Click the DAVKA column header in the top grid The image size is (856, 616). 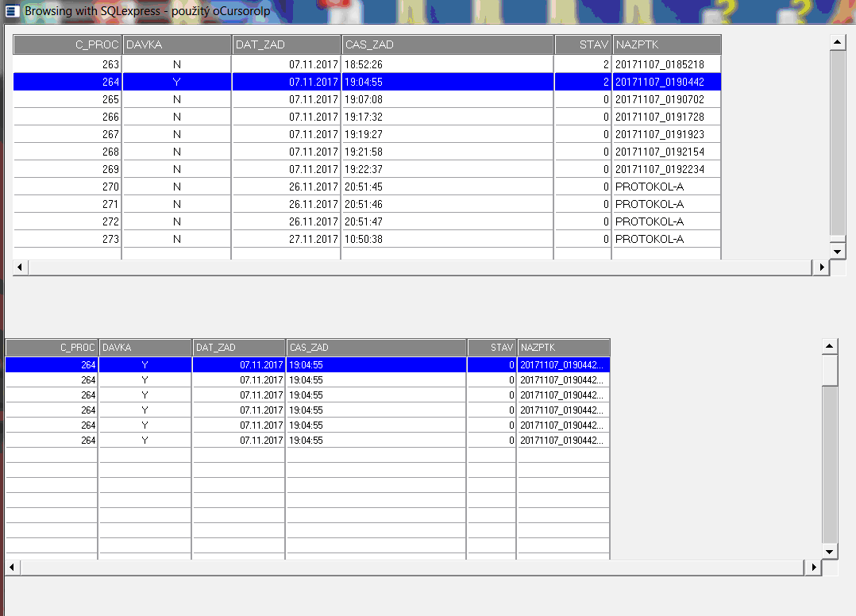176,44
